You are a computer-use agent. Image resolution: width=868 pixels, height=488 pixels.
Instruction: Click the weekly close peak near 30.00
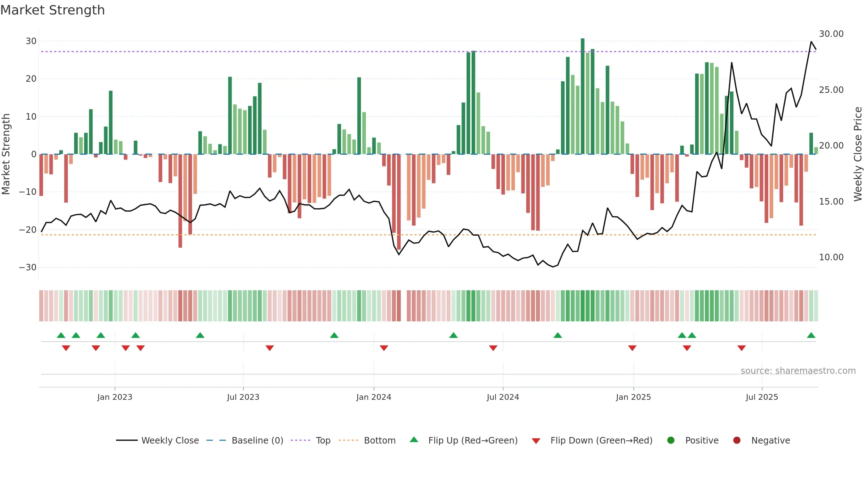[811, 42]
